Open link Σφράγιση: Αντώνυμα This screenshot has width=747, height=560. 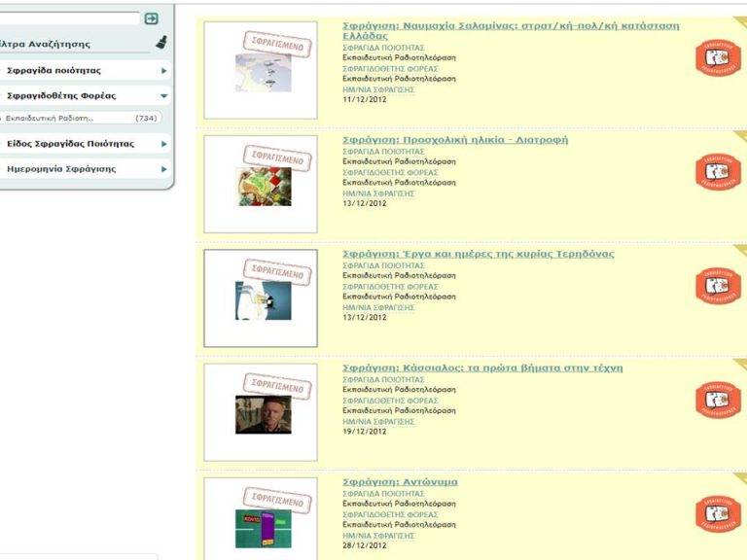[x=400, y=481]
